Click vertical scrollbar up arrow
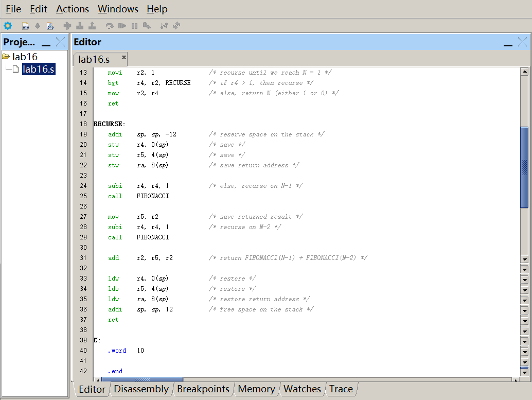Image resolution: width=532 pixels, height=400 pixels. 524,72
